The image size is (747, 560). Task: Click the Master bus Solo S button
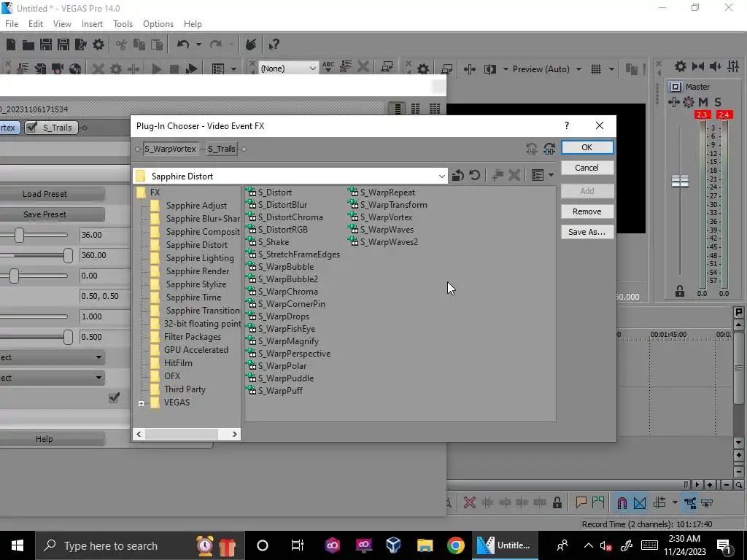718,102
